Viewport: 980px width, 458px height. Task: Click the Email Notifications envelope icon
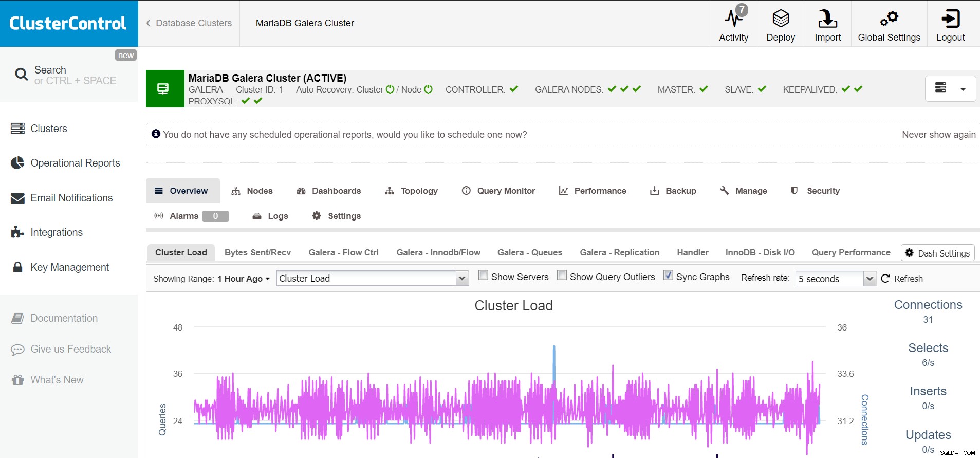(x=17, y=198)
